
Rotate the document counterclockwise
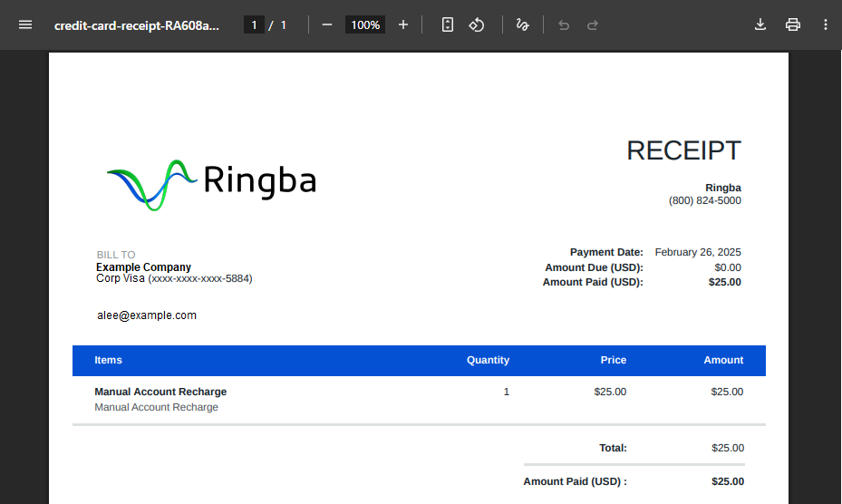click(477, 24)
